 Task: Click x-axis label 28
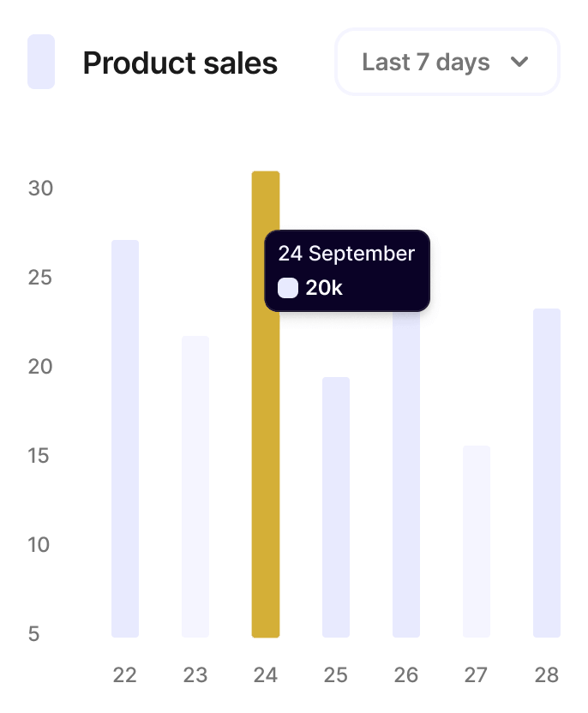pos(547,675)
